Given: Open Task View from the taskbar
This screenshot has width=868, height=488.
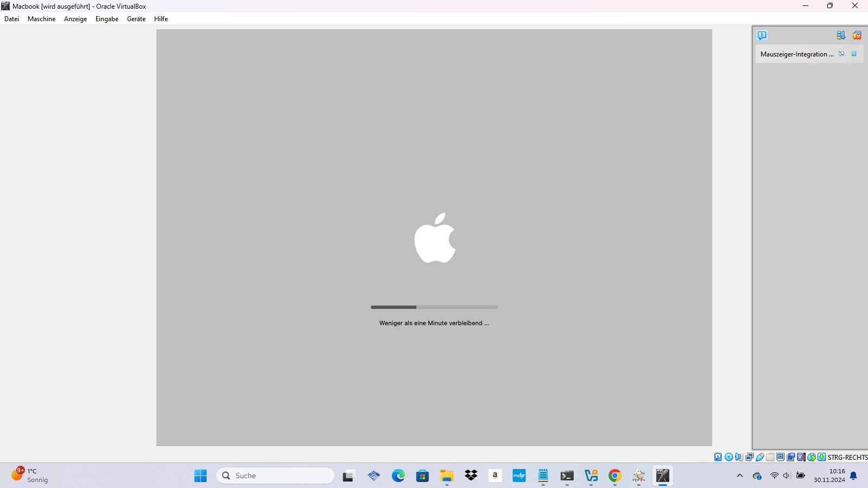Looking at the screenshot, I should pos(348,476).
